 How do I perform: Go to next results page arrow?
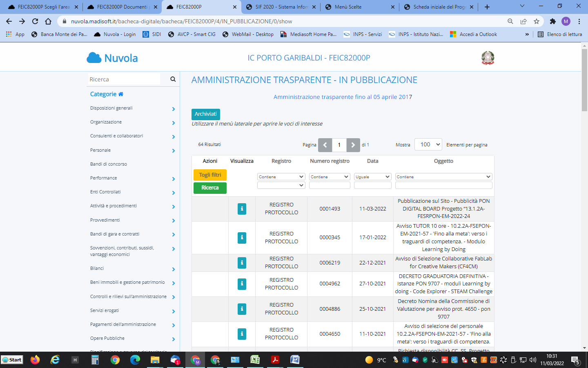(353, 145)
